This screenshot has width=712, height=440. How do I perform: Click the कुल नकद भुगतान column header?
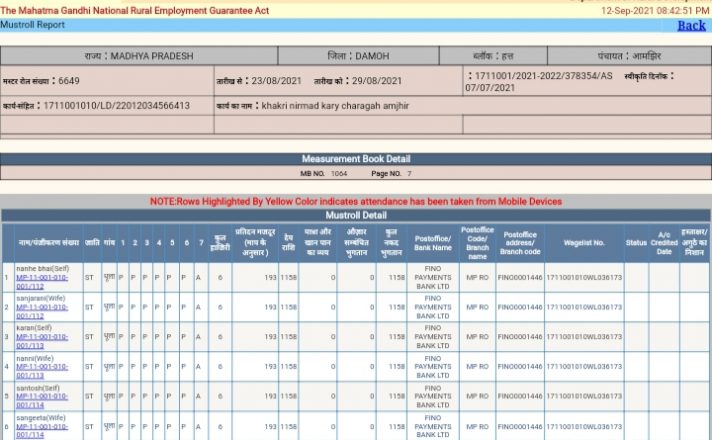(x=391, y=243)
